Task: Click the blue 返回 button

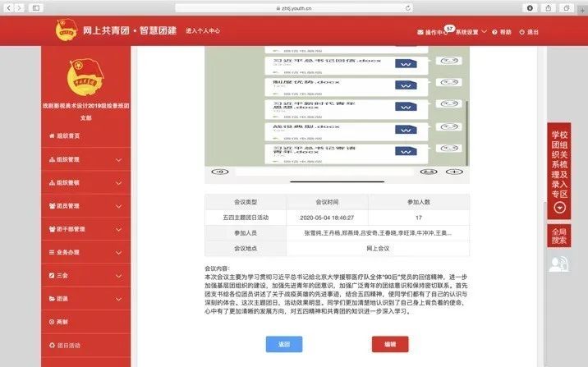Action: tap(285, 344)
